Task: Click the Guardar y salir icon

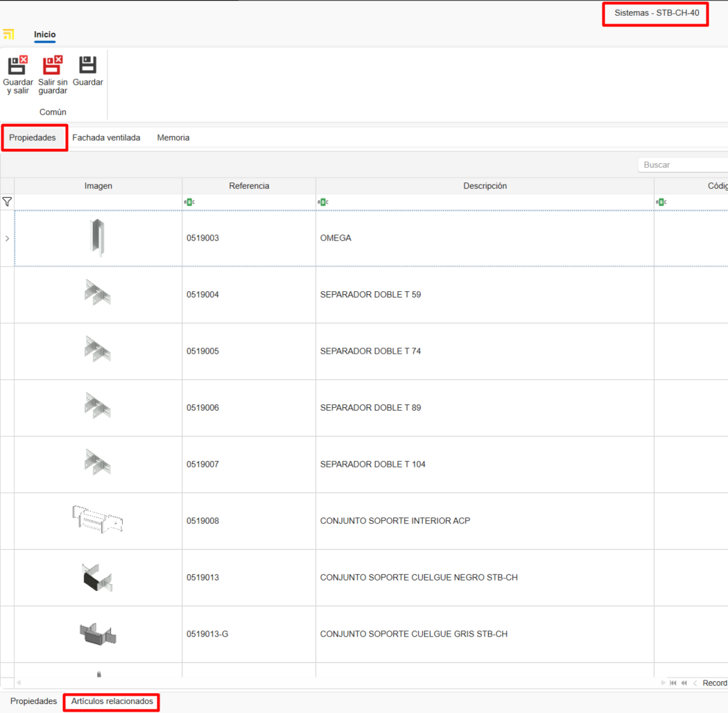Action: click(x=17, y=66)
